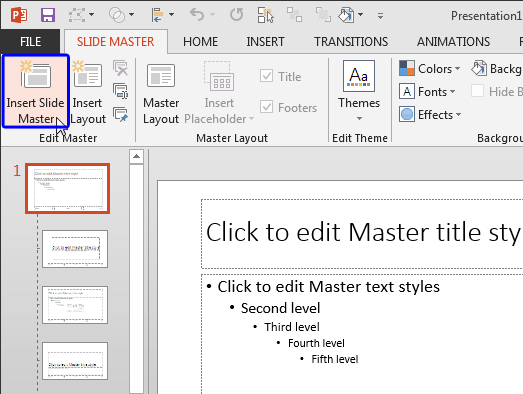
Task: Click the 'Second level' bullet text
Action: pos(281,308)
